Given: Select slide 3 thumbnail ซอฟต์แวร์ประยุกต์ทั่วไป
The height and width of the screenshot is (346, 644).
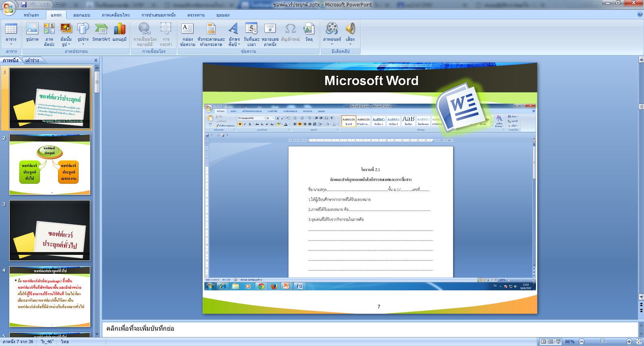Looking at the screenshot, I should [x=50, y=231].
